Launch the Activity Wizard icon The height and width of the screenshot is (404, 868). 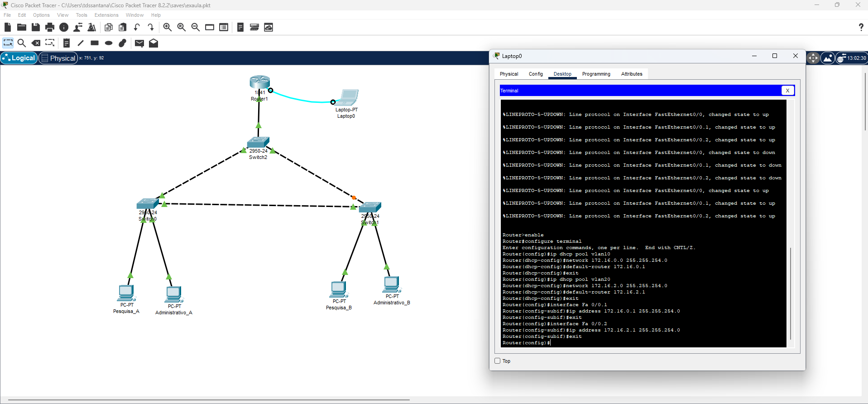[92, 27]
